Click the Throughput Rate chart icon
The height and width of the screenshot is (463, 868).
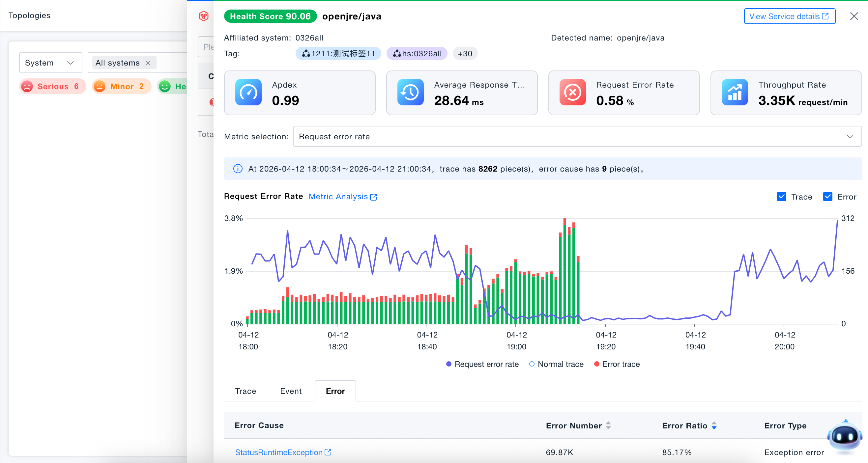(735, 92)
